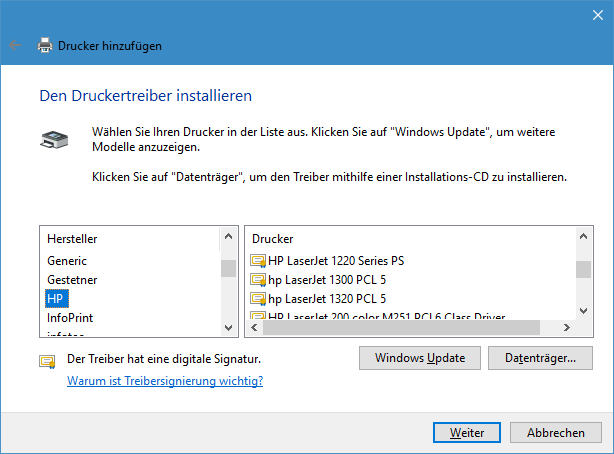This screenshot has height=454, width=614.
Task: Click down arrow of Hersteller scrollbar
Action: coord(229,327)
